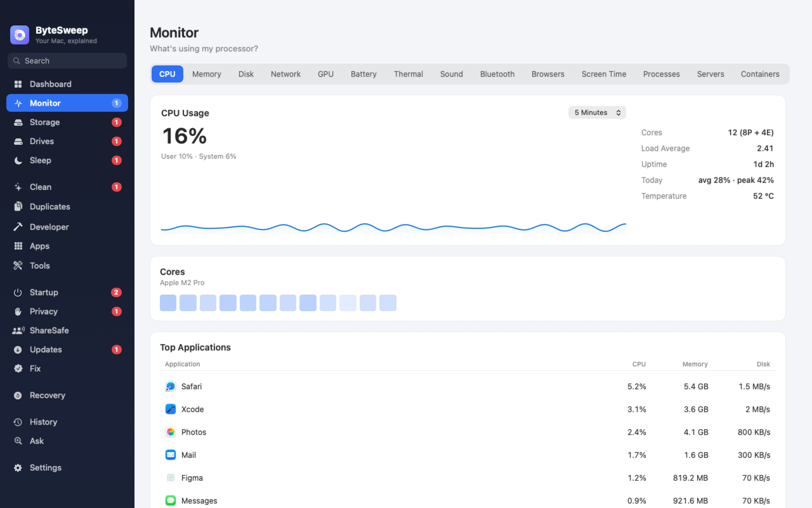This screenshot has height=508, width=812.
Task: Sort by the Memory column header
Action: pyautogui.click(x=695, y=364)
